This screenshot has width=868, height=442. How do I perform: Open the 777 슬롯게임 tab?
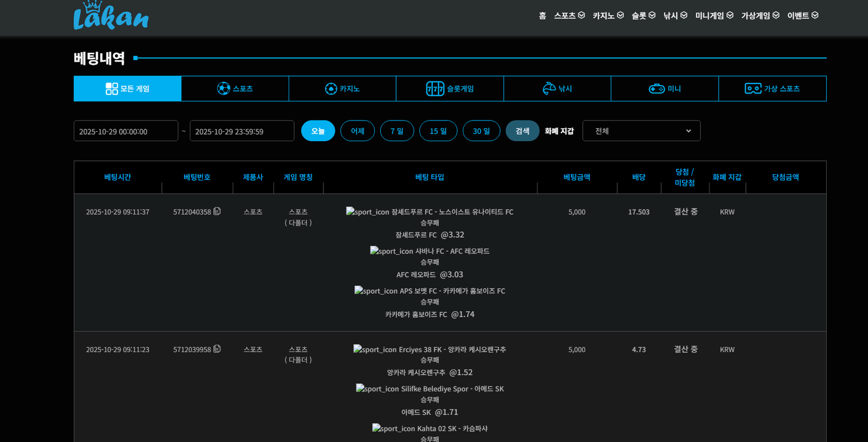click(x=450, y=89)
